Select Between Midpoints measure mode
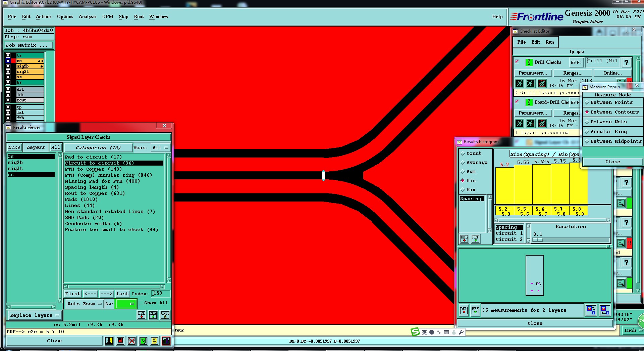 click(x=613, y=141)
